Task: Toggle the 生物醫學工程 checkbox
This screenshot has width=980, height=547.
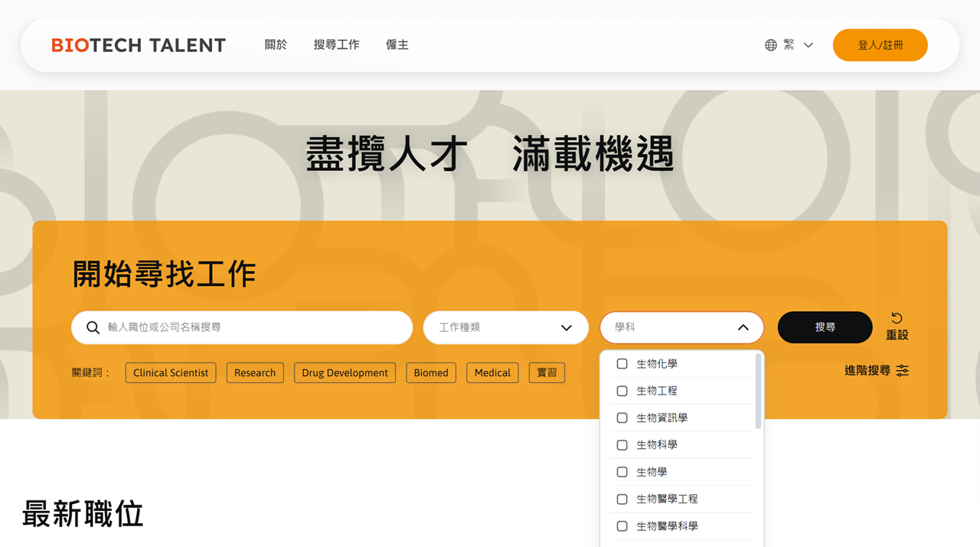Action: click(622, 500)
